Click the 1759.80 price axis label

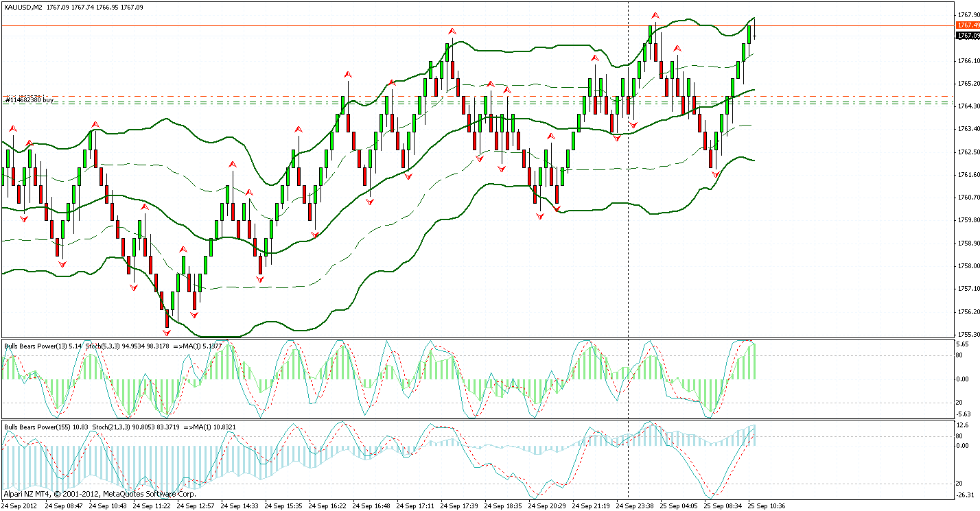pyautogui.click(x=969, y=220)
